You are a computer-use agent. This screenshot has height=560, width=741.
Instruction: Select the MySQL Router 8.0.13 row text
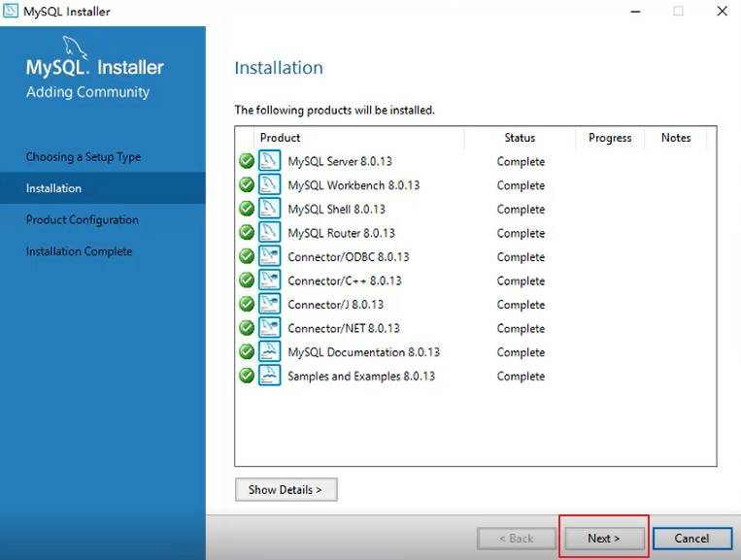click(341, 233)
